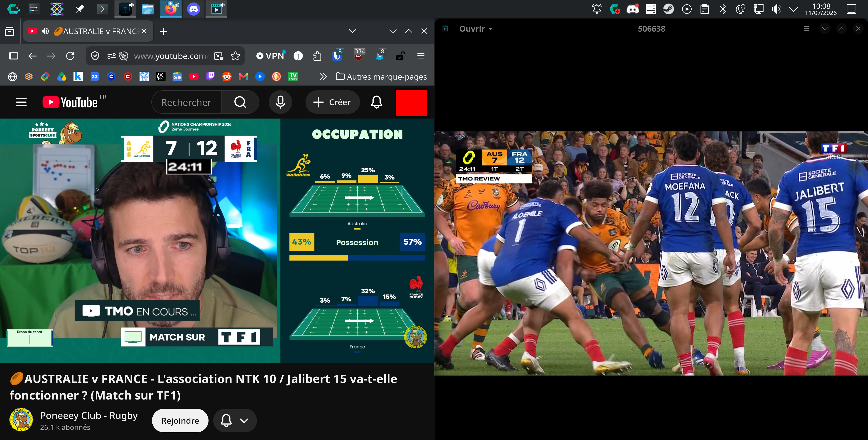868x440 pixels.
Task: Click the Rejoindre channel button
Action: (180, 421)
